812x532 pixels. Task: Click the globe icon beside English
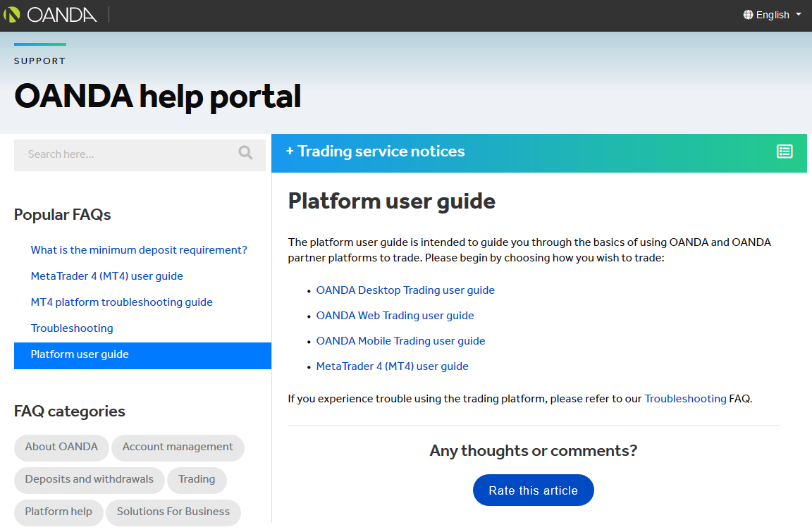coord(748,15)
